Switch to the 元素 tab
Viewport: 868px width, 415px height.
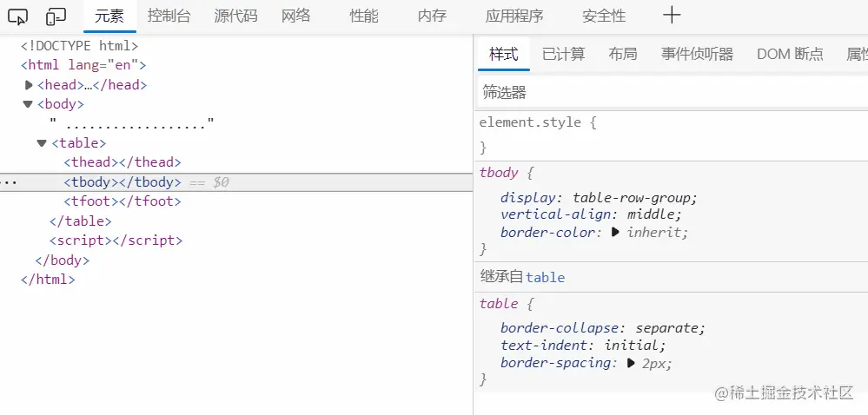pos(109,16)
